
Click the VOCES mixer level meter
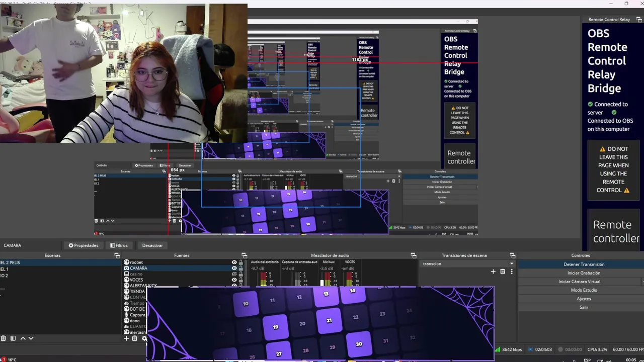[349, 280]
